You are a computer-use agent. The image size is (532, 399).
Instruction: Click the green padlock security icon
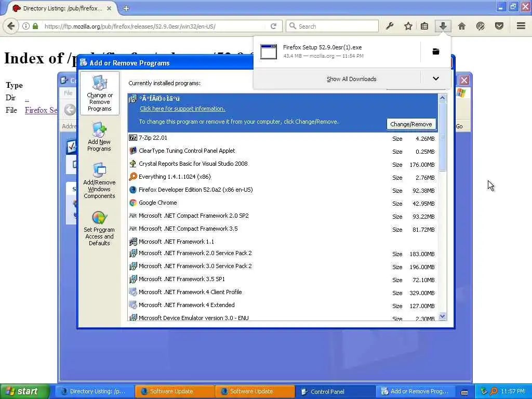click(x=35, y=26)
